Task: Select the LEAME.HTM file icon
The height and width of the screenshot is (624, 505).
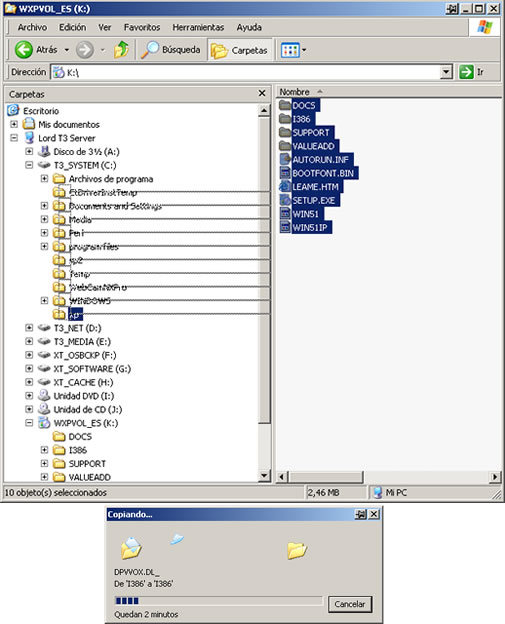Action: (x=285, y=186)
